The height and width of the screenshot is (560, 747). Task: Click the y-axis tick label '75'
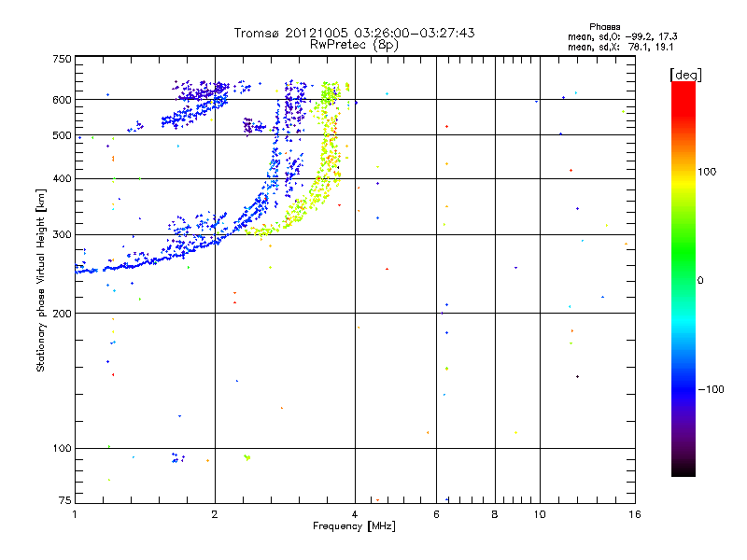pos(65,500)
